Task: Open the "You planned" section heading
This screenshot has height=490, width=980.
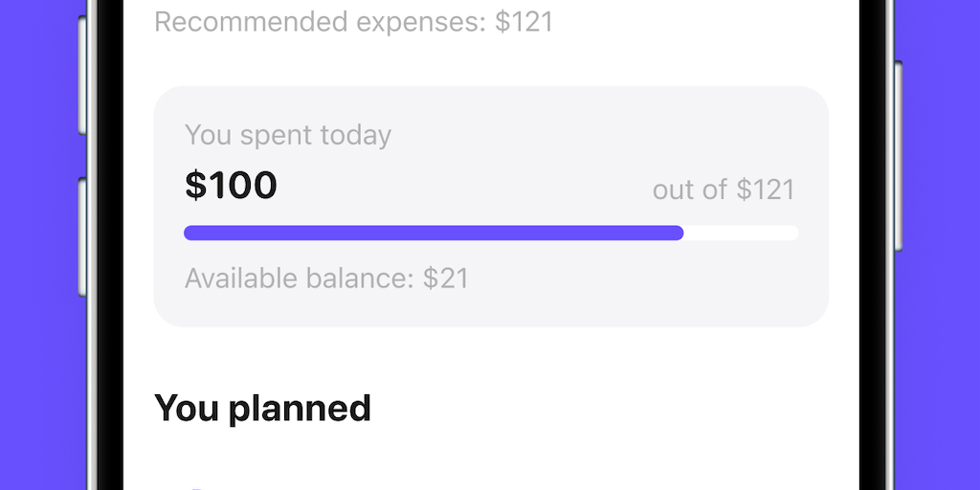Action: click(x=262, y=409)
